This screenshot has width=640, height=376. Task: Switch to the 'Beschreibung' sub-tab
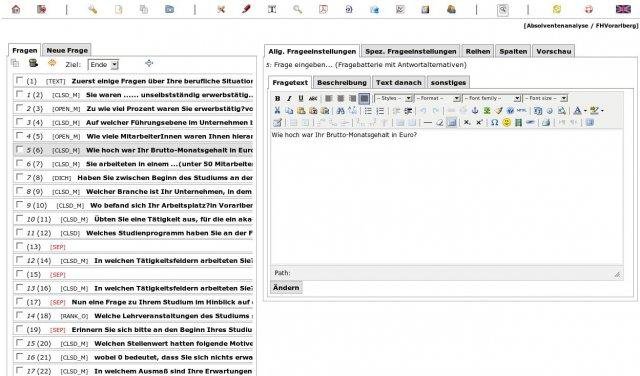coord(342,82)
